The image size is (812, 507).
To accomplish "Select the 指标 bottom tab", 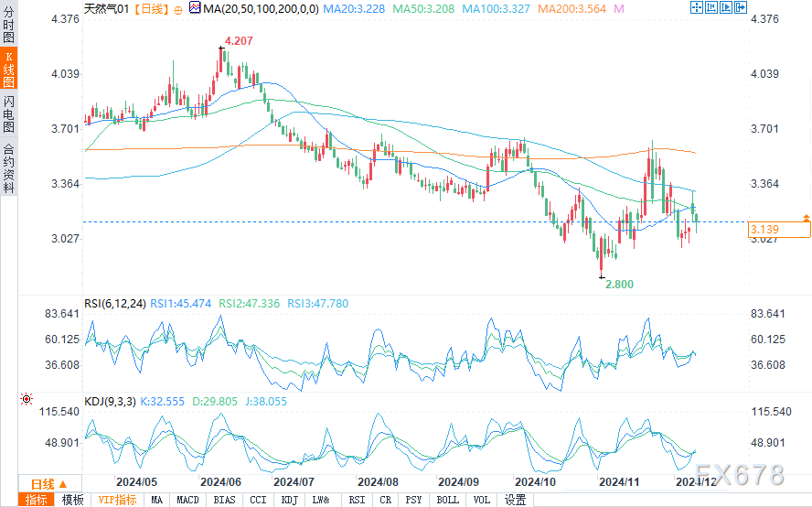I will [x=37, y=500].
